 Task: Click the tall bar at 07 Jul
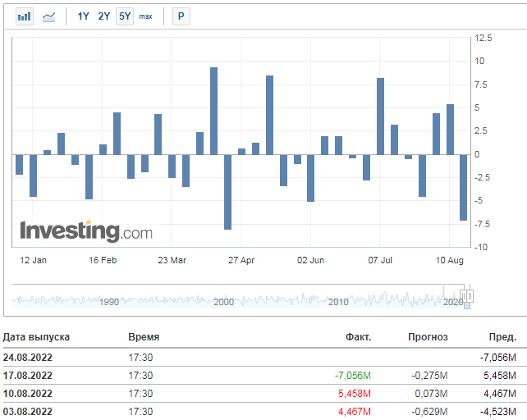[x=380, y=116]
